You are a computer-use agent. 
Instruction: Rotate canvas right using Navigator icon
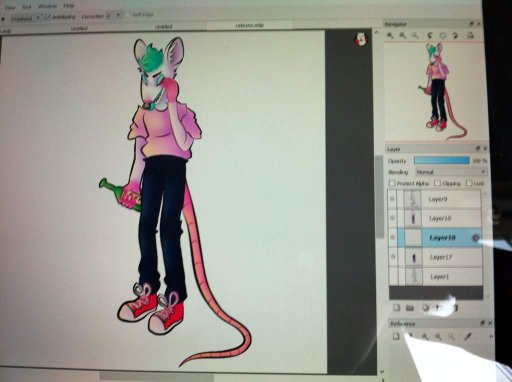pos(456,35)
